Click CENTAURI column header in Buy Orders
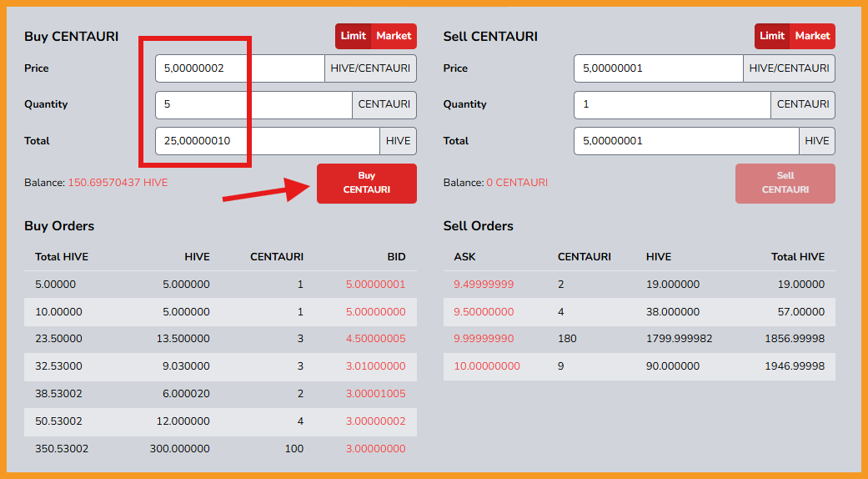 tap(277, 257)
